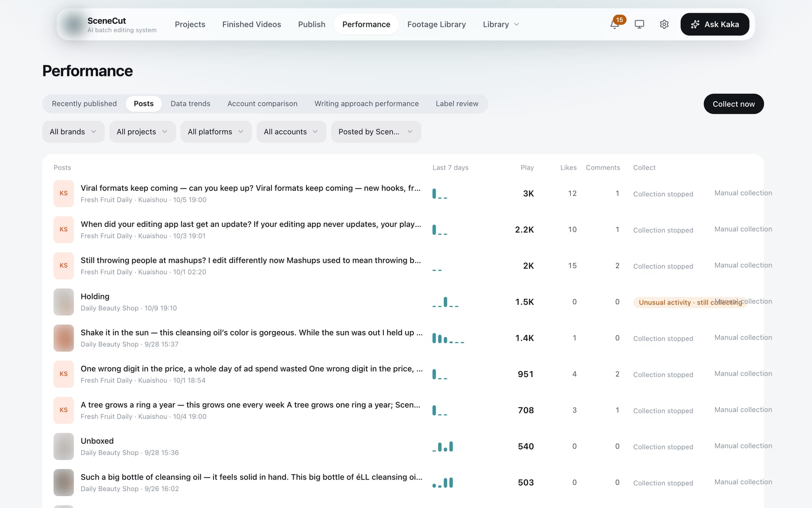
Task: Click the Play column header
Action: click(527, 168)
